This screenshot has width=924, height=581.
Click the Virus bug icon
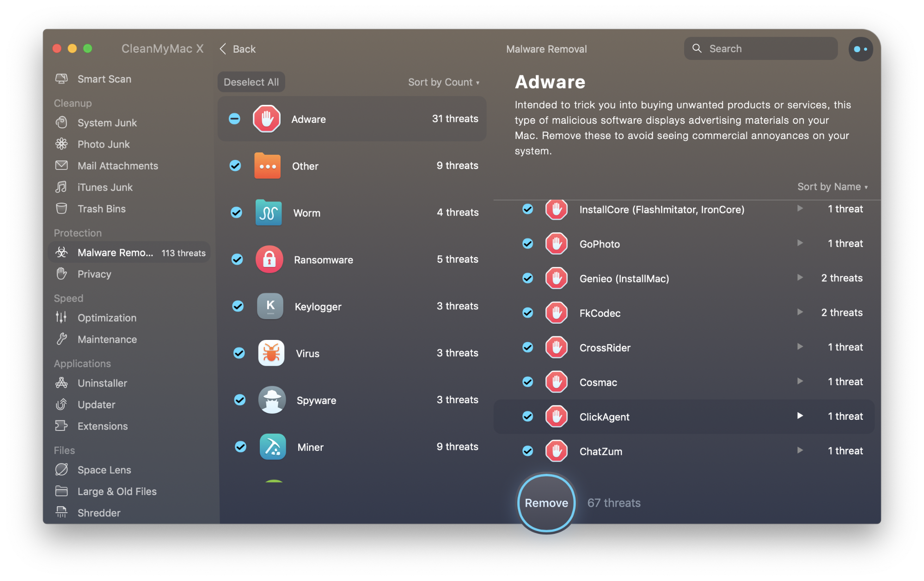click(x=271, y=353)
